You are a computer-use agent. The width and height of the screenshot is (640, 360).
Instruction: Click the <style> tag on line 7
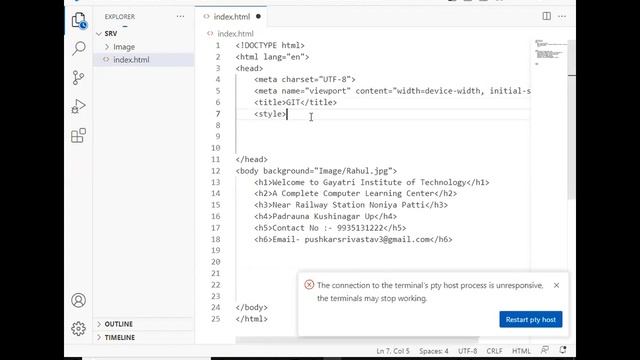pyautogui.click(x=270, y=114)
